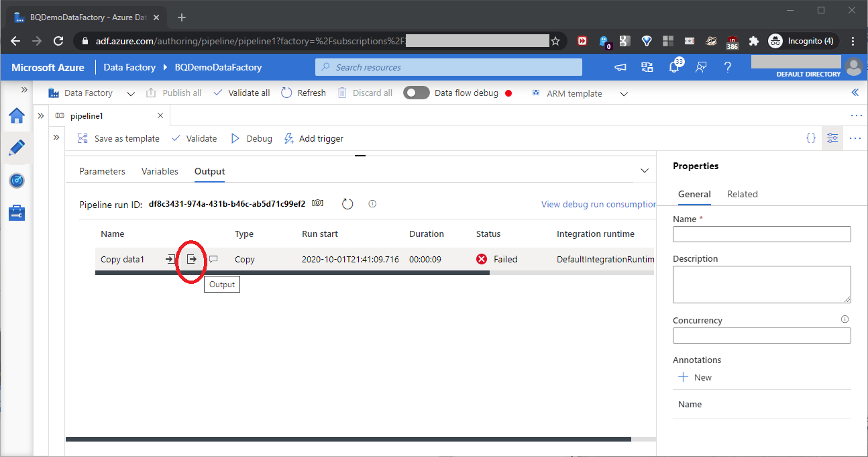Click the Name column header in output table
Image resolution: width=868 pixels, height=457 pixels.
click(x=113, y=234)
